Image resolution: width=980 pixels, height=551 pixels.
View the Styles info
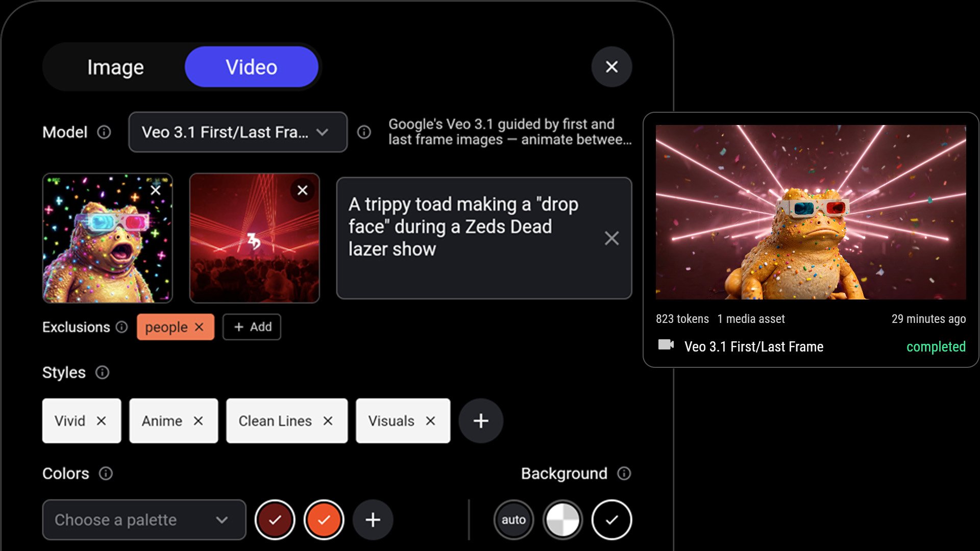coord(103,373)
